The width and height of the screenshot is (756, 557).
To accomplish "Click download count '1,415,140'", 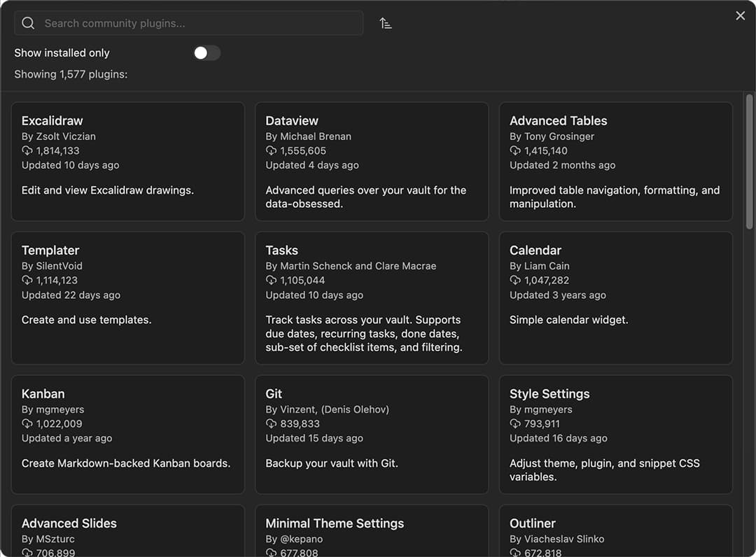I will [546, 151].
